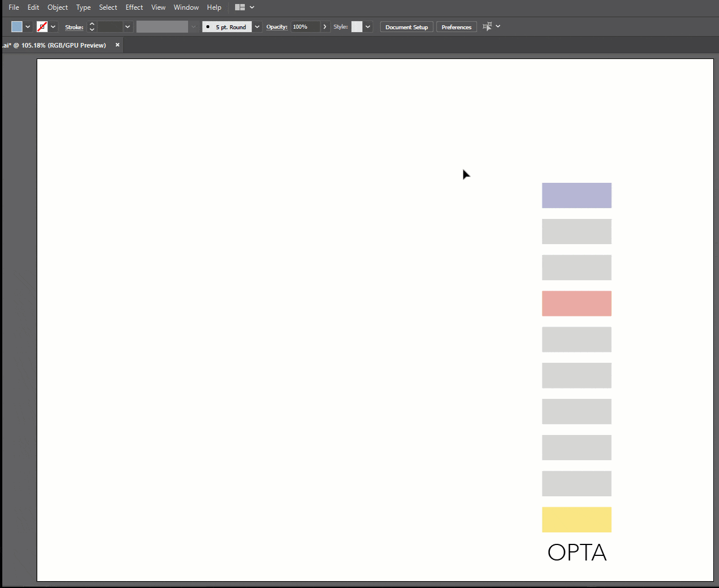
Task: Open the Effect menu
Action: coord(134,7)
